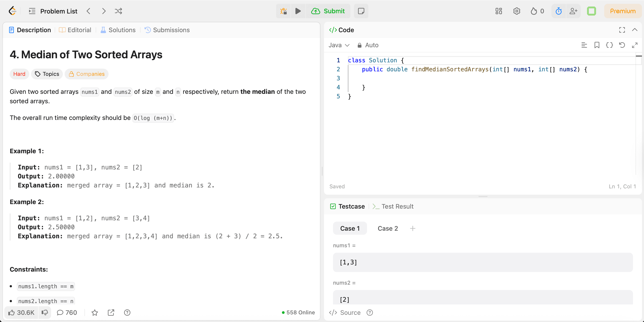Click the Premium button
Viewport: 644px width, 322px height.
pos(623,11)
